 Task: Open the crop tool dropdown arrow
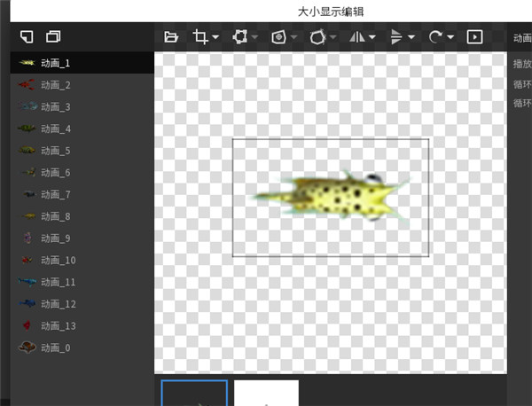(x=216, y=37)
